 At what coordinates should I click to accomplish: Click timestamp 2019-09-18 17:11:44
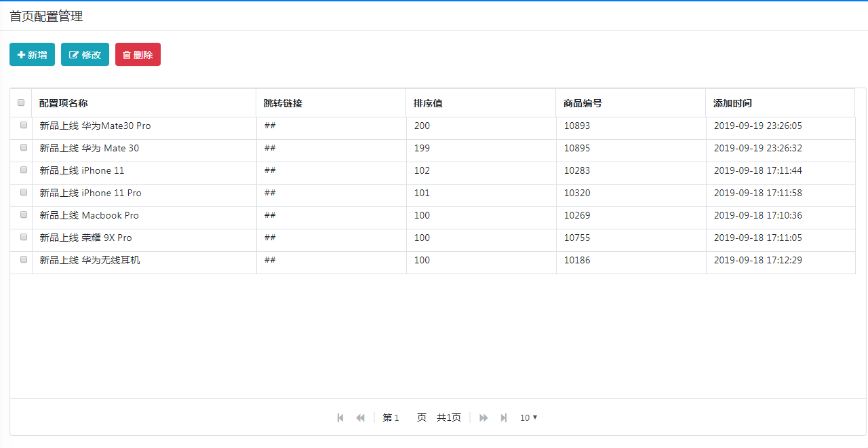pyautogui.click(x=758, y=170)
